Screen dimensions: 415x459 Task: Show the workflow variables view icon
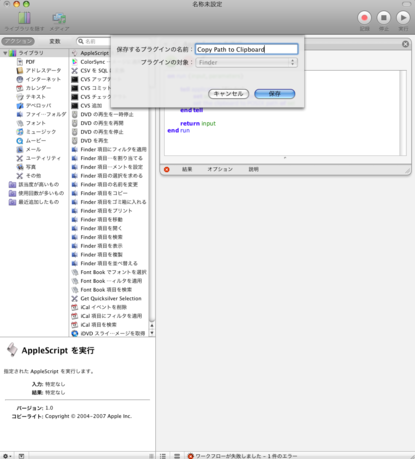[x=177, y=456]
